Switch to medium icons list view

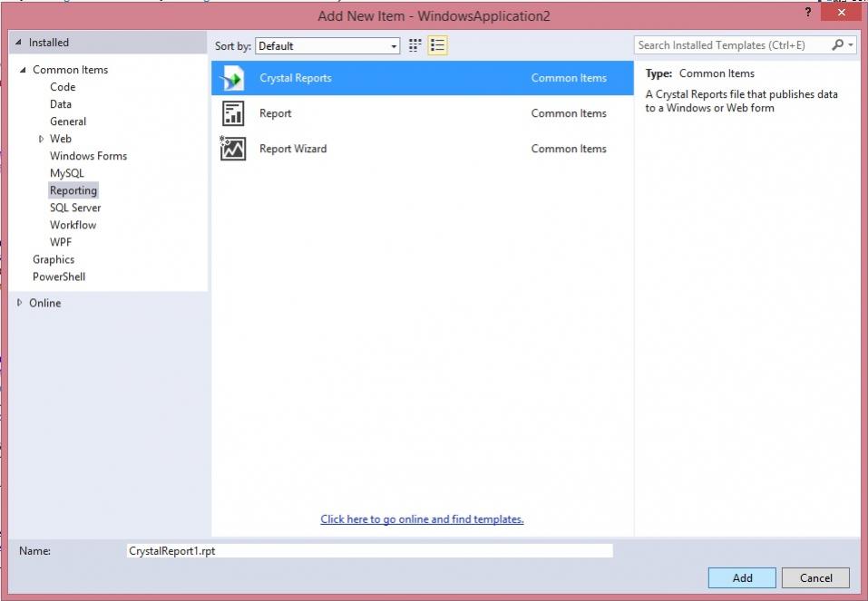(x=437, y=45)
